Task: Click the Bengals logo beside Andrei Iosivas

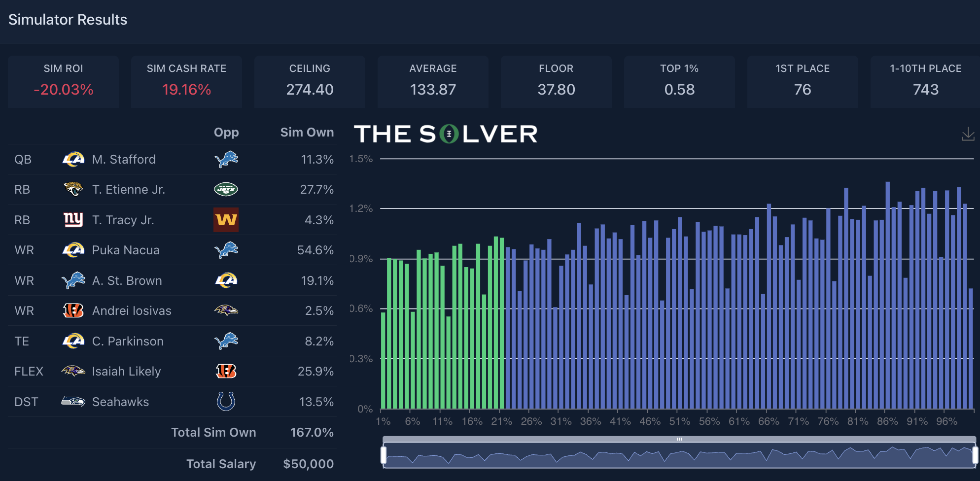Action: coord(73,310)
